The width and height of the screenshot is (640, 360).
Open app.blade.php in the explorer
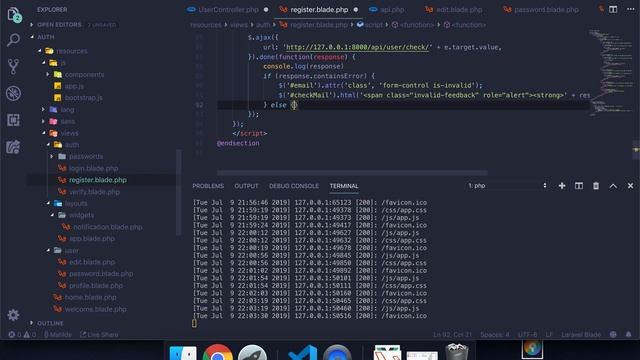[x=91, y=239]
